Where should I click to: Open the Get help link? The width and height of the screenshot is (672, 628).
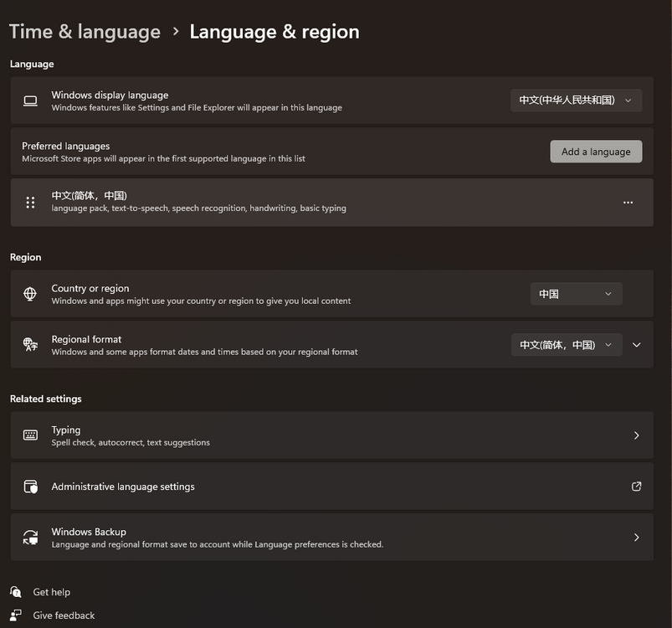[52, 592]
